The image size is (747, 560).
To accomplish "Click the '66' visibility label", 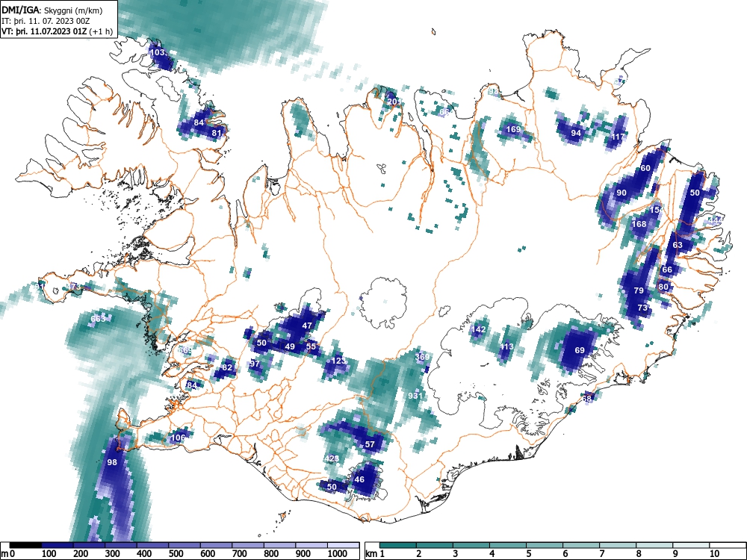I will [x=667, y=270].
